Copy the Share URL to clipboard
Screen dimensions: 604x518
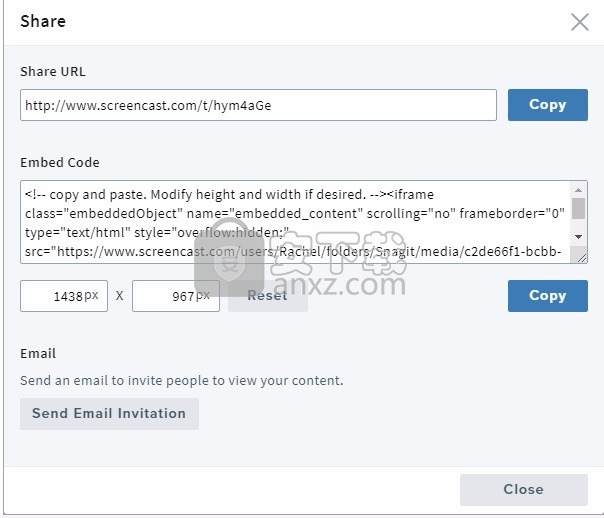tap(547, 105)
